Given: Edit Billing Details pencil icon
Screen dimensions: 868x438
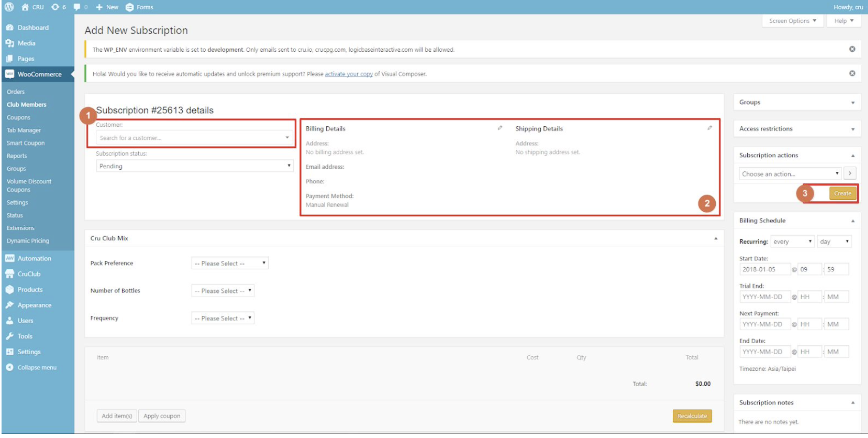Looking at the screenshot, I should point(500,128).
